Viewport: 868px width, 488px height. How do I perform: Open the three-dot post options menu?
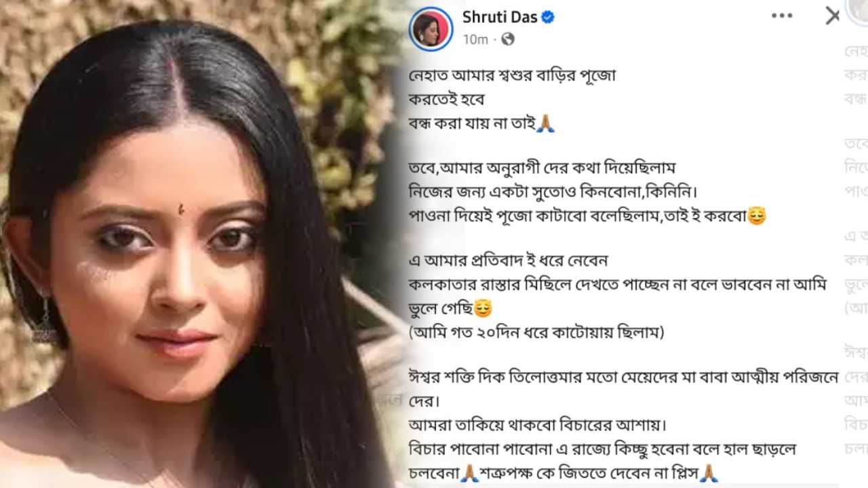pos(782,16)
